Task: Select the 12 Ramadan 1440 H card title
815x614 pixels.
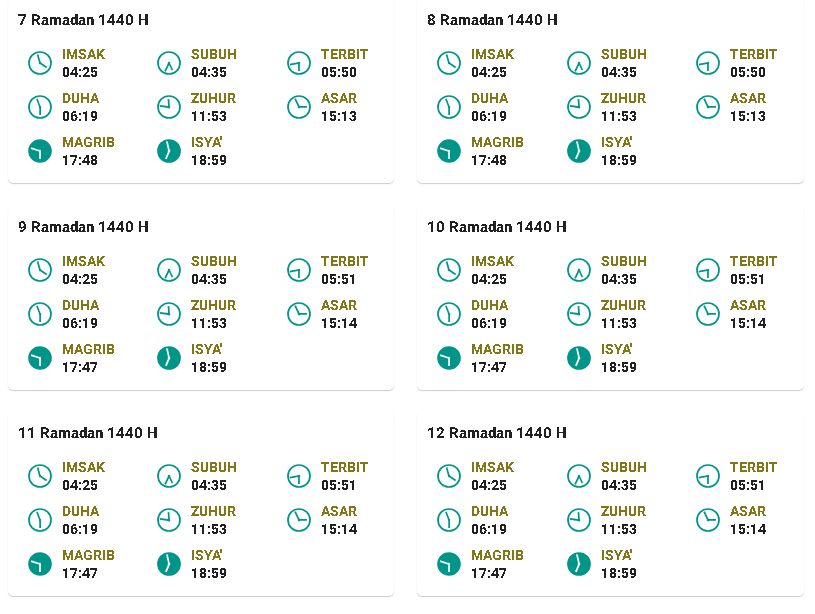Action: click(497, 433)
